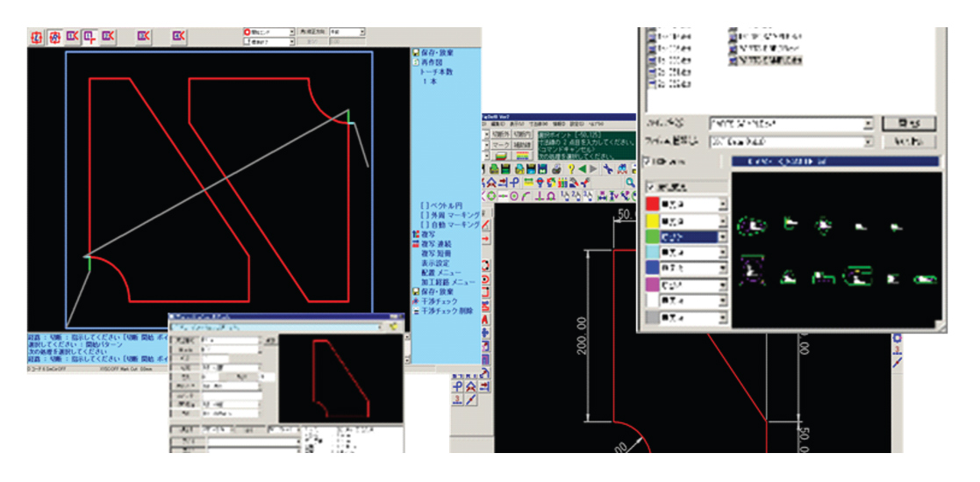
Task: Click the red color swatch
Action: pos(652,204)
